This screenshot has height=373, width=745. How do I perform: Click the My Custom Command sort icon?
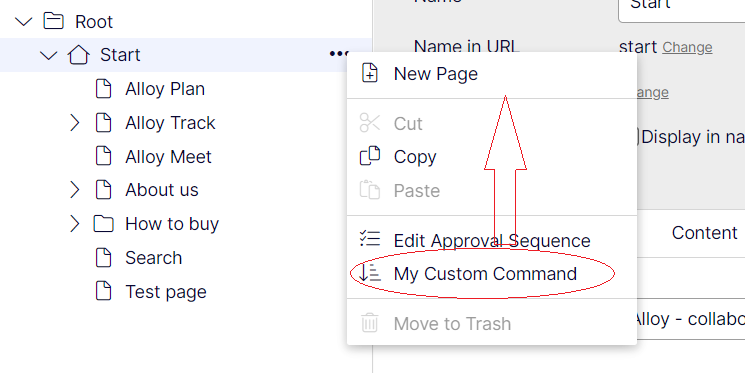tap(370, 273)
